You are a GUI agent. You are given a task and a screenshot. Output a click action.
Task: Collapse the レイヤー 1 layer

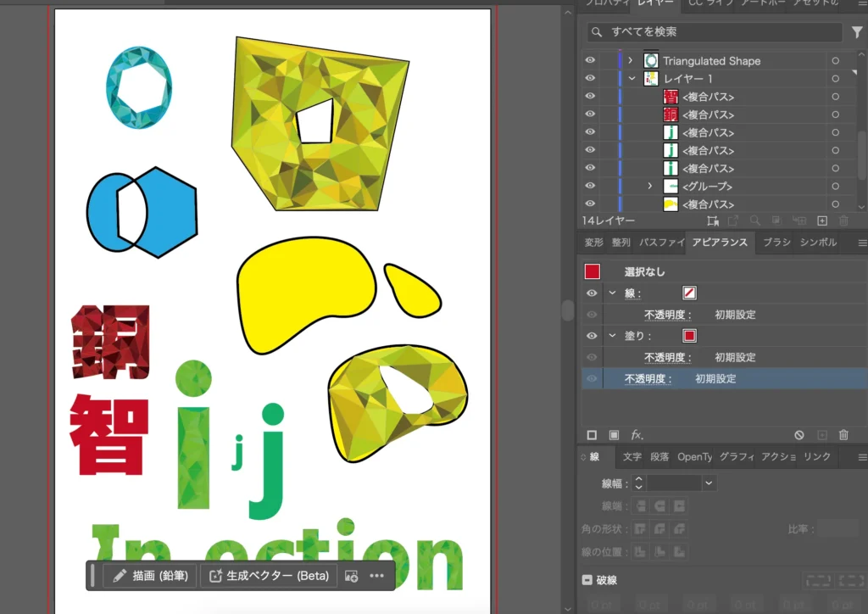pyautogui.click(x=632, y=79)
